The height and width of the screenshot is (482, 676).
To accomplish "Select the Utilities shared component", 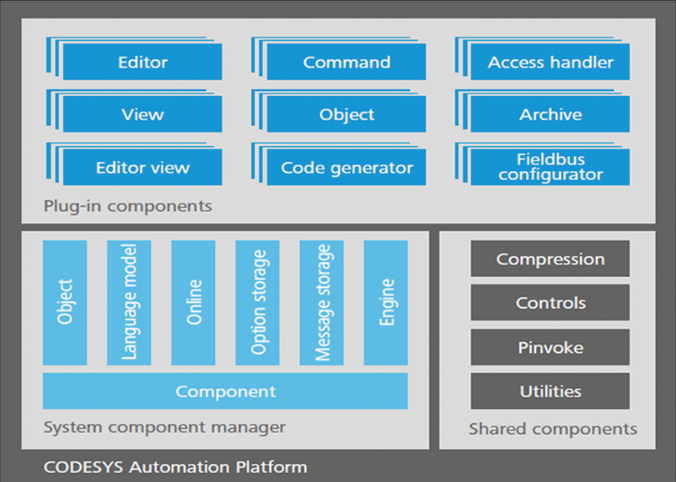I will point(550,391).
